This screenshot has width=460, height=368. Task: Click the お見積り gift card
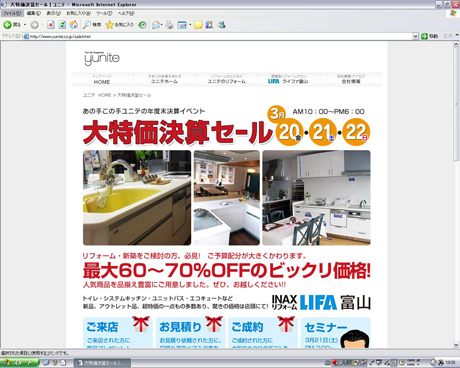coord(190,333)
